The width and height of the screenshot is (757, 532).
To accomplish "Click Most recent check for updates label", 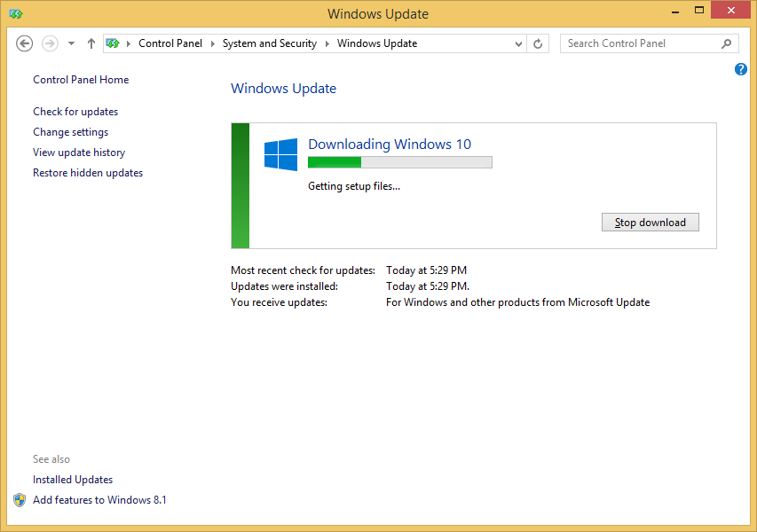I will pos(303,270).
